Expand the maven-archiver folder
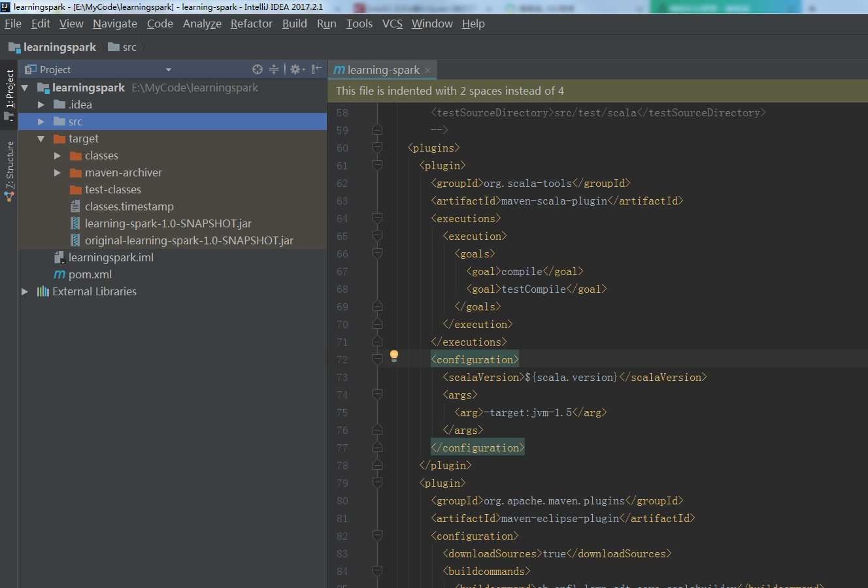 point(58,172)
